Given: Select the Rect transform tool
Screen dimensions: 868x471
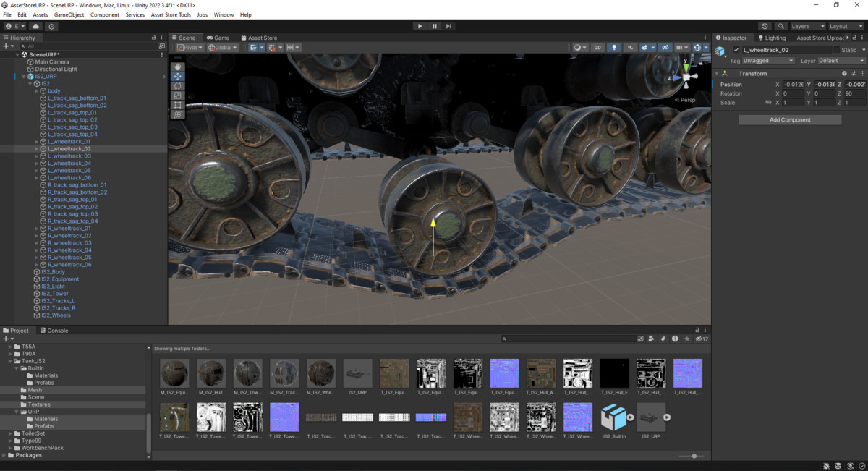Looking at the screenshot, I should [x=178, y=105].
